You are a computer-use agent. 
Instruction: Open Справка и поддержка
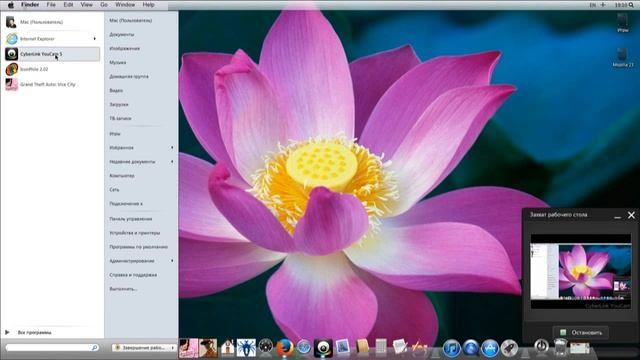133,275
